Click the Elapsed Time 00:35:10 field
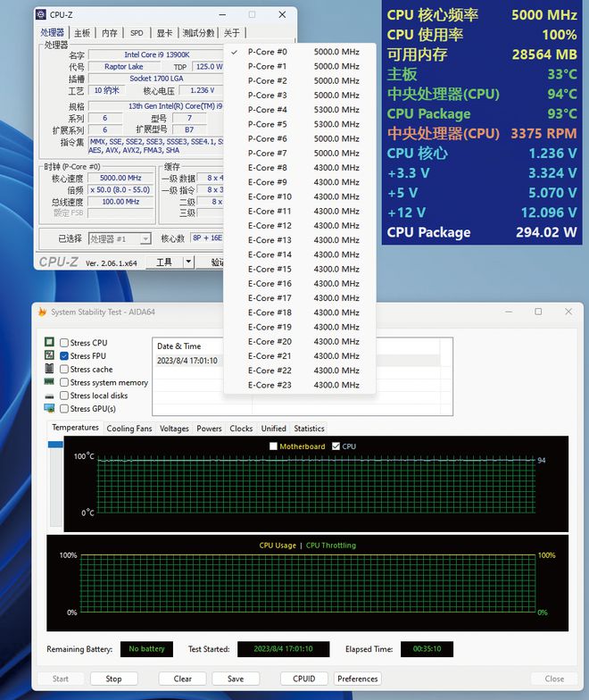This screenshot has height=700, width=589. [x=427, y=649]
